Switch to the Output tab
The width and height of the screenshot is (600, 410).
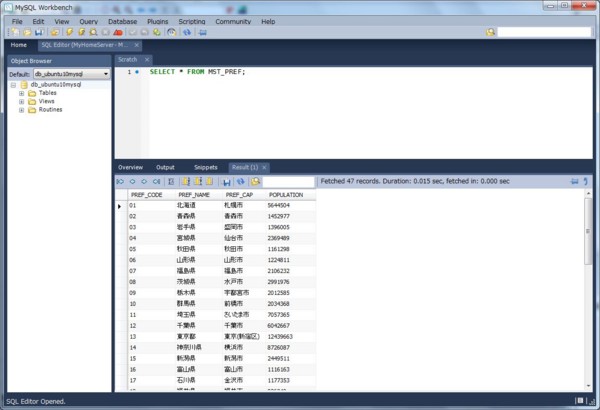point(165,167)
